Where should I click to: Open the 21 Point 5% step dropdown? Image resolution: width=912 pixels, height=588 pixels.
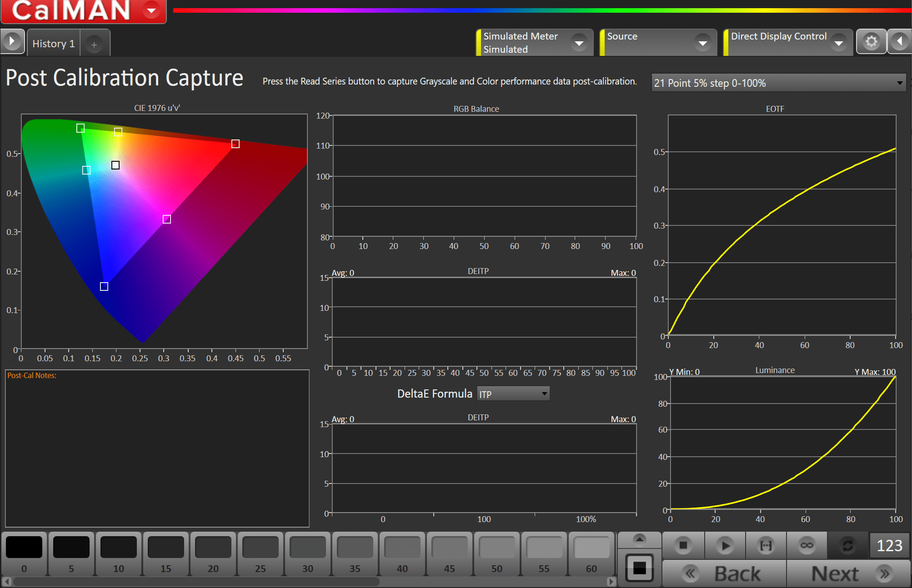pyautogui.click(x=778, y=83)
